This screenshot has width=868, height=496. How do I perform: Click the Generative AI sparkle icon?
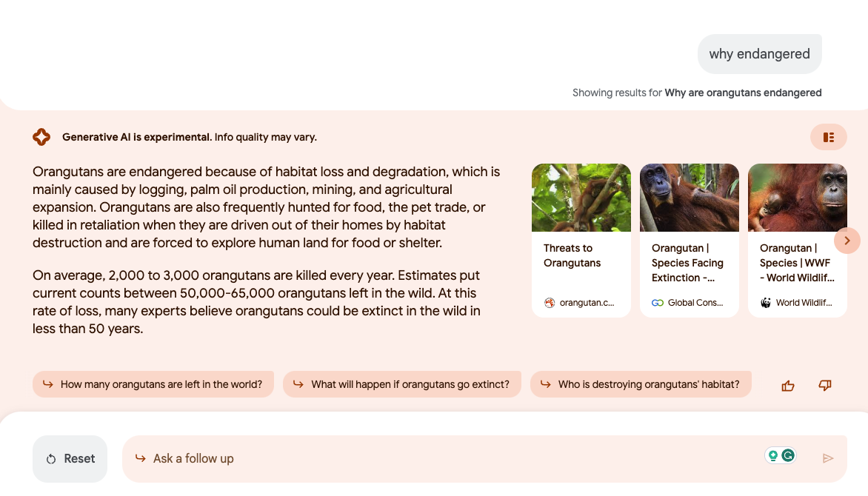(41, 137)
